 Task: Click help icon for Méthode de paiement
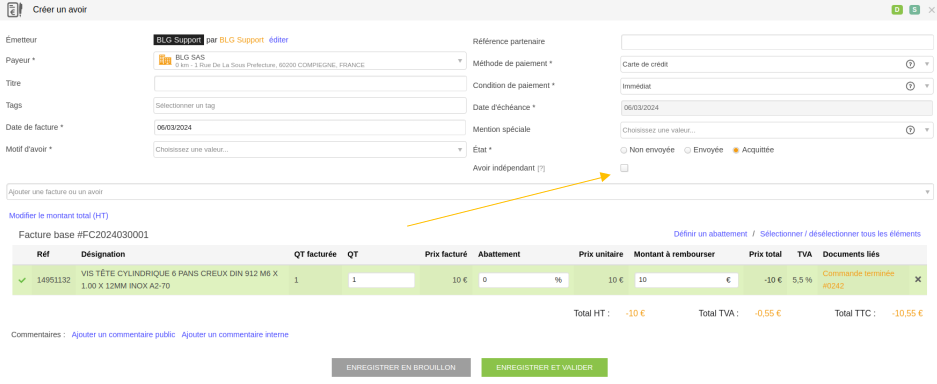coord(910,64)
